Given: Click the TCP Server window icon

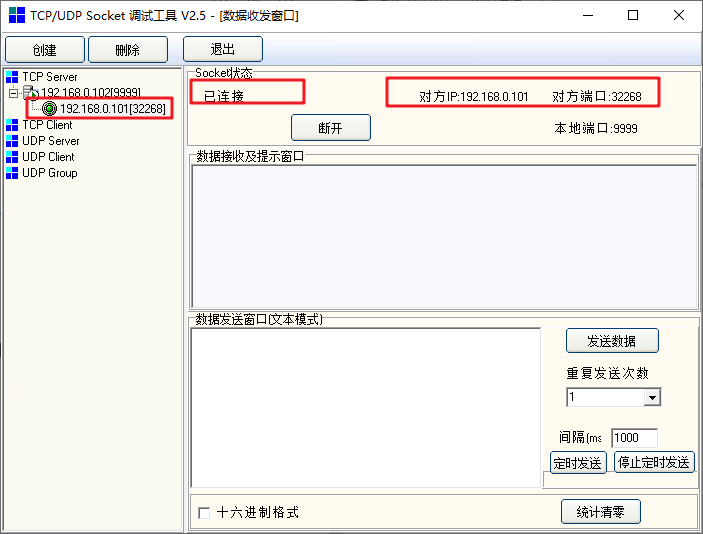Looking at the screenshot, I should click(12, 77).
